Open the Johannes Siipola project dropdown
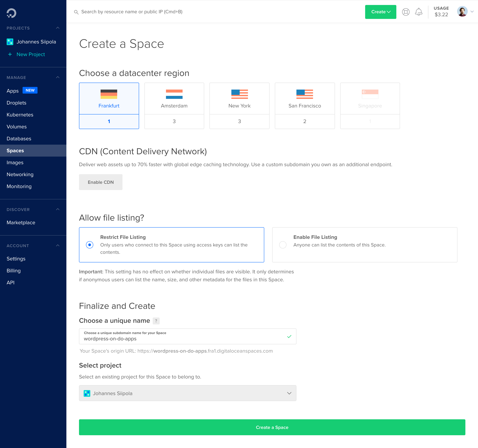Image resolution: width=478 pixels, height=448 pixels. (x=188, y=393)
